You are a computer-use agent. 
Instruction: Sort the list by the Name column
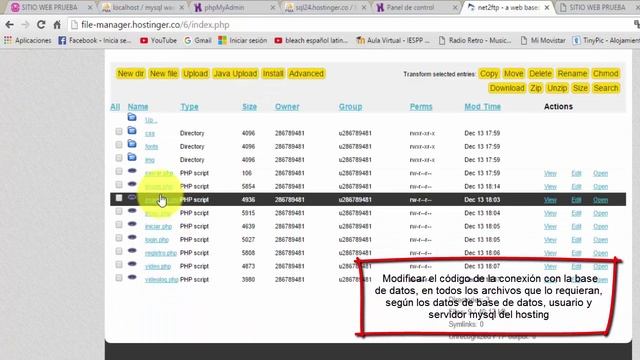(x=138, y=107)
